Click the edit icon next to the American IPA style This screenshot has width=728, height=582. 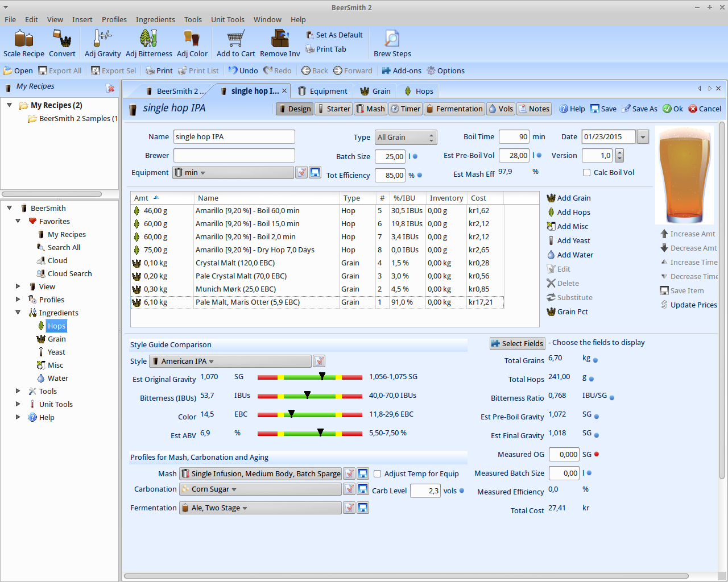point(320,361)
